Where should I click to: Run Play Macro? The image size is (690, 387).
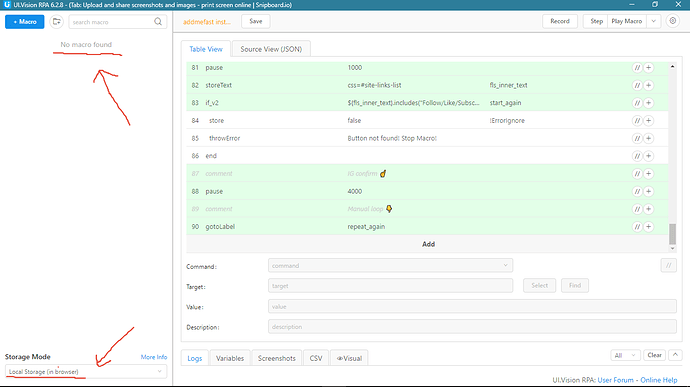(x=627, y=21)
